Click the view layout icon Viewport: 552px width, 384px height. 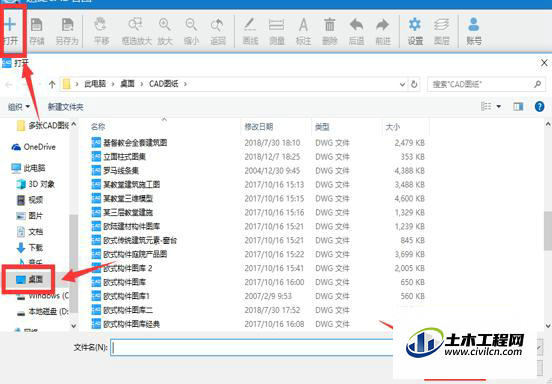(486, 106)
